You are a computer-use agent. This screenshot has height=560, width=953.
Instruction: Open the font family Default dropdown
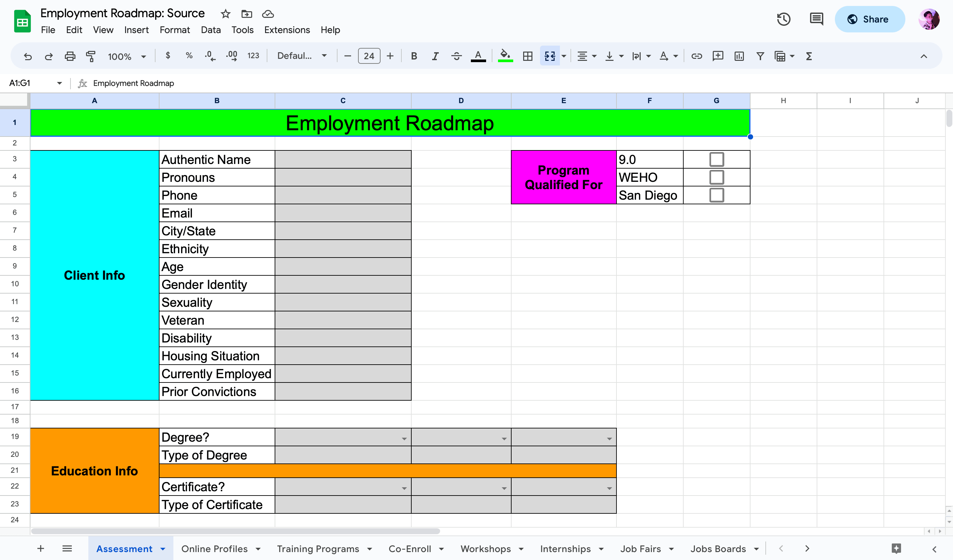(301, 56)
